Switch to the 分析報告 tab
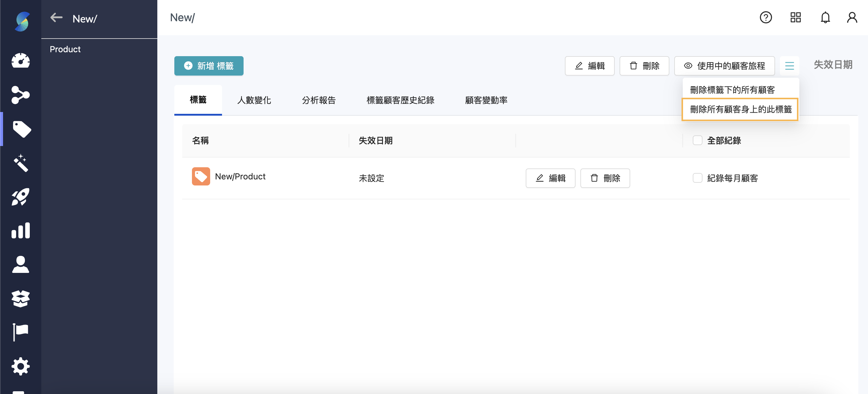Image resolution: width=868 pixels, height=394 pixels. [x=319, y=100]
